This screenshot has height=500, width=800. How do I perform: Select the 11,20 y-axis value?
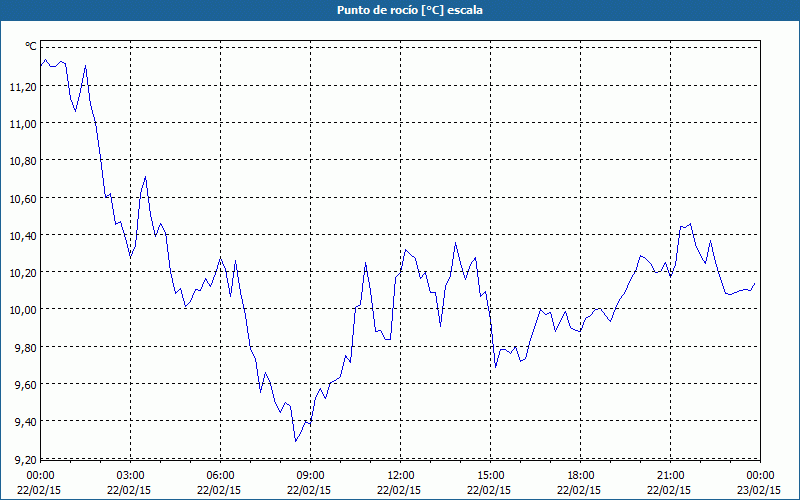tap(23, 87)
